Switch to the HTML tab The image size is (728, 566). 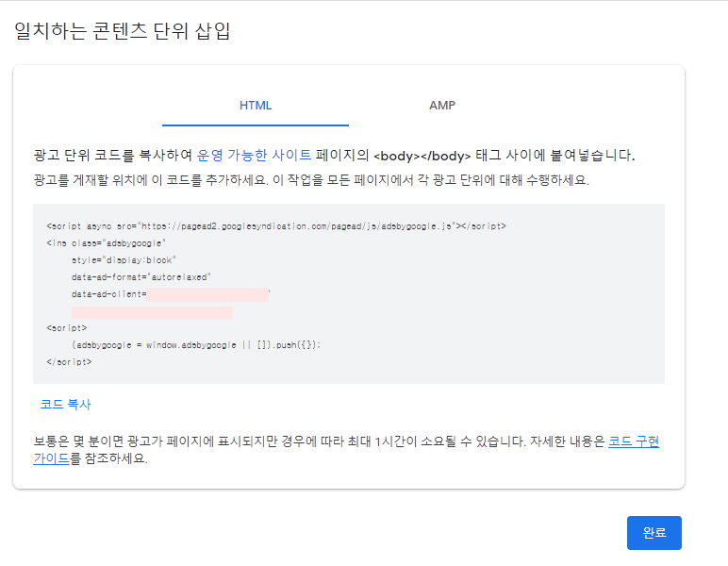click(x=256, y=106)
